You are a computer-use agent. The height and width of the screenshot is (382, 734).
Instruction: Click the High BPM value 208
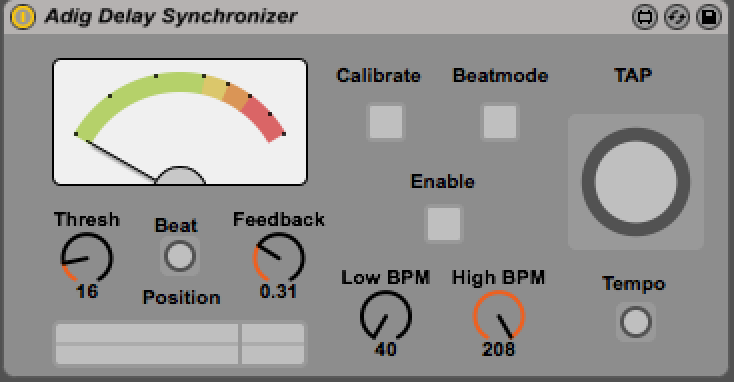pyautogui.click(x=499, y=349)
